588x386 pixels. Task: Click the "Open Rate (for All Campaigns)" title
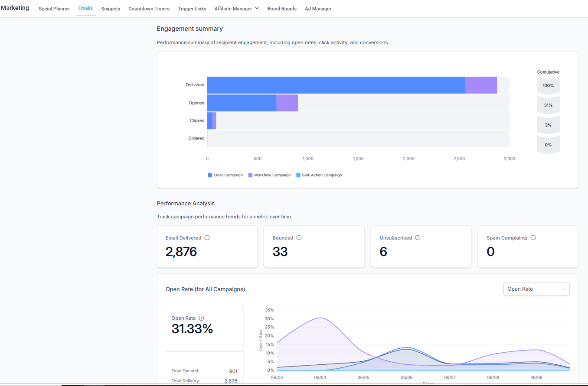205,289
